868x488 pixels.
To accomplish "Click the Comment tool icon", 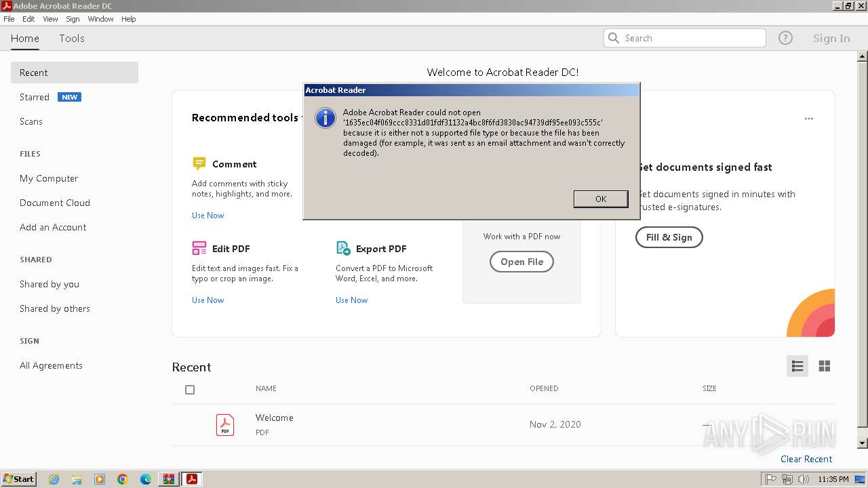I will click(199, 163).
